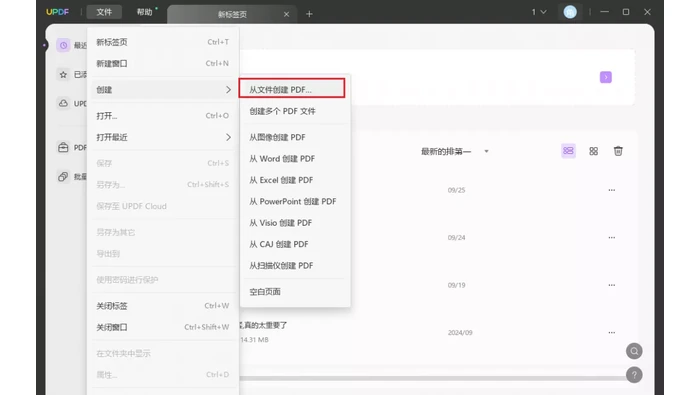The image size is (700, 395).
Task: Click the 在文件夹中显示 entry
Action: coord(163,353)
